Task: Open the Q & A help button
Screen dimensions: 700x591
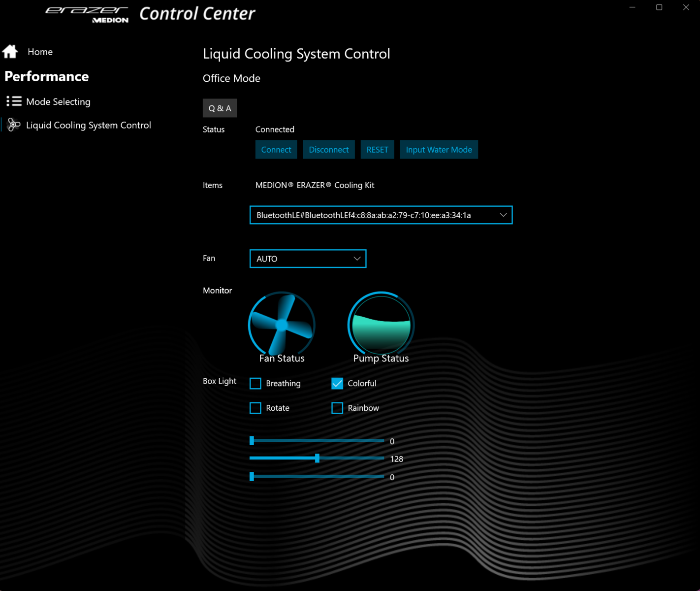Action: pos(220,108)
